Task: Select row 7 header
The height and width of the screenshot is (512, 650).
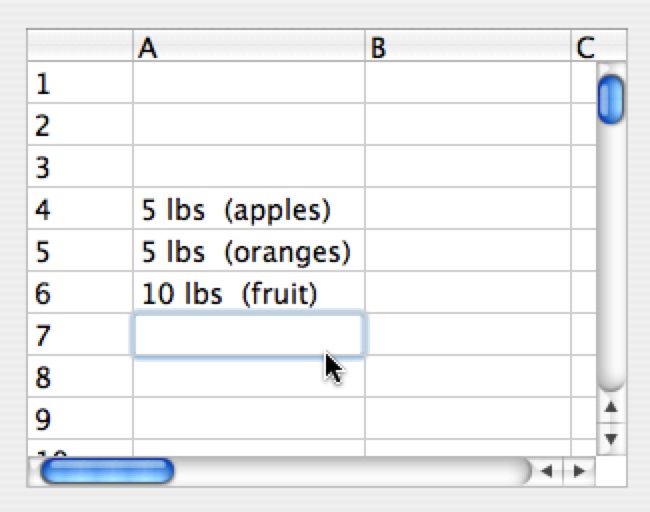Action: click(80, 335)
